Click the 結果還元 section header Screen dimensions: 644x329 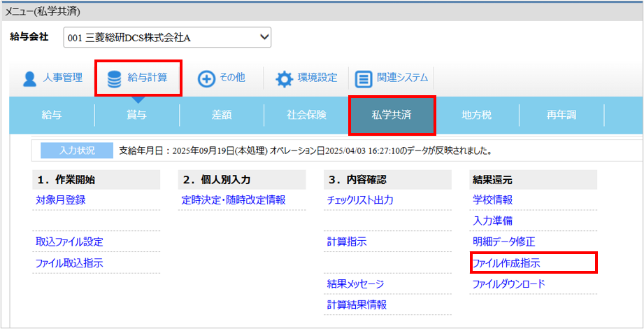coord(533,179)
